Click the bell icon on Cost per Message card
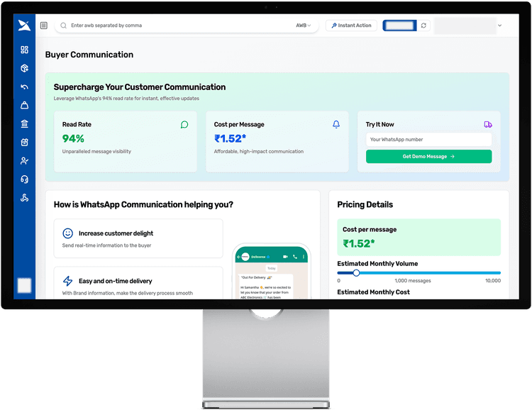This screenshot has width=532, height=410. tap(336, 124)
